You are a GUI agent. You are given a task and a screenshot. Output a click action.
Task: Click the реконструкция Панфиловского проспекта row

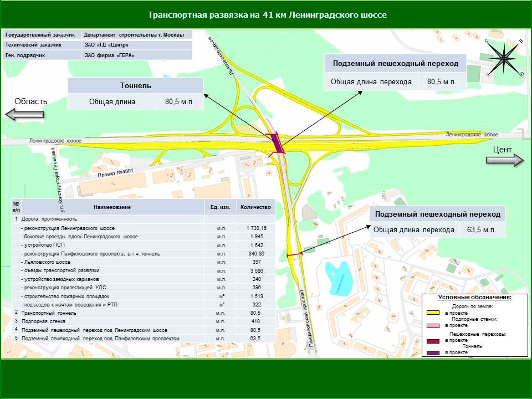point(143,253)
